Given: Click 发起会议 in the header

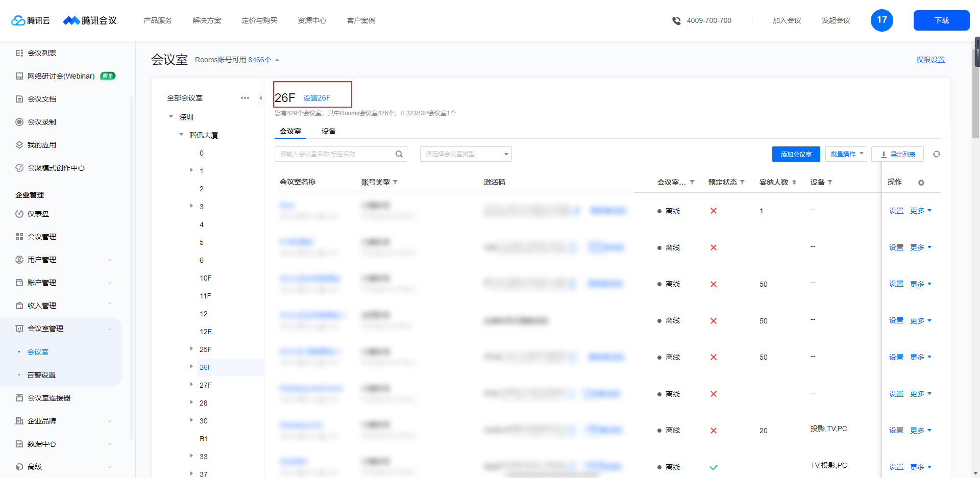Looking at the screenshot, I should [x=836, y=20].
